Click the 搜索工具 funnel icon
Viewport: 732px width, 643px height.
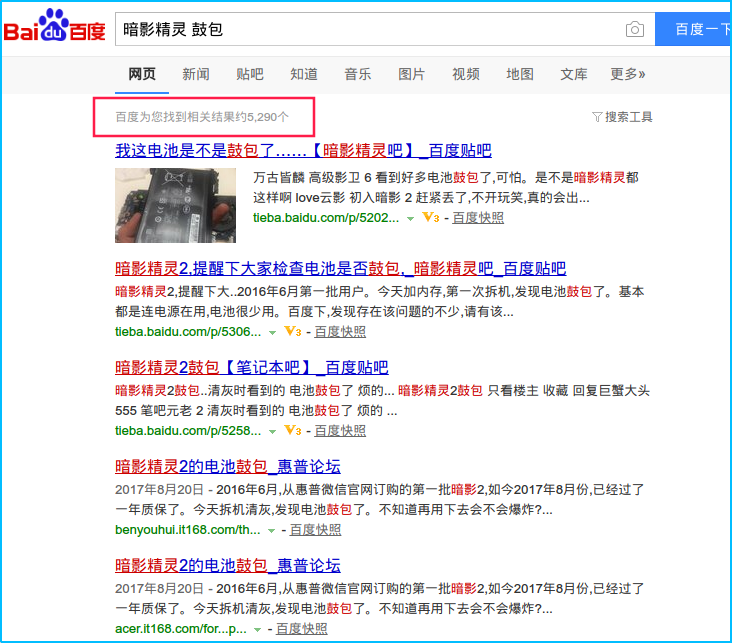tap(597, 117)
